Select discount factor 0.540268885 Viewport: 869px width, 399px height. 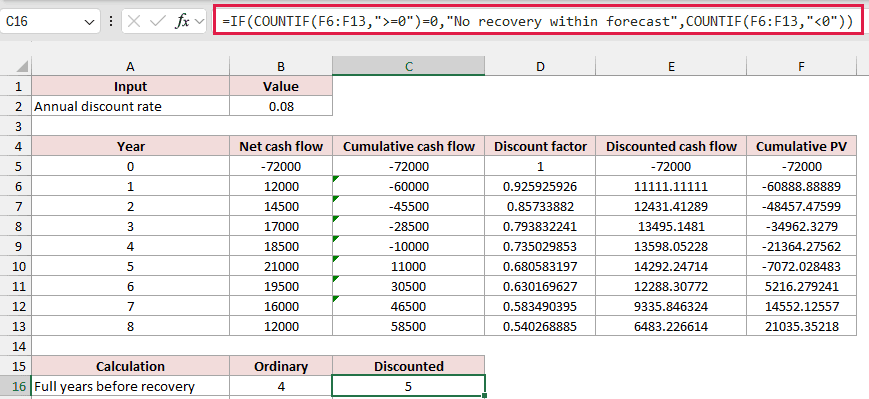click(540, 326)
